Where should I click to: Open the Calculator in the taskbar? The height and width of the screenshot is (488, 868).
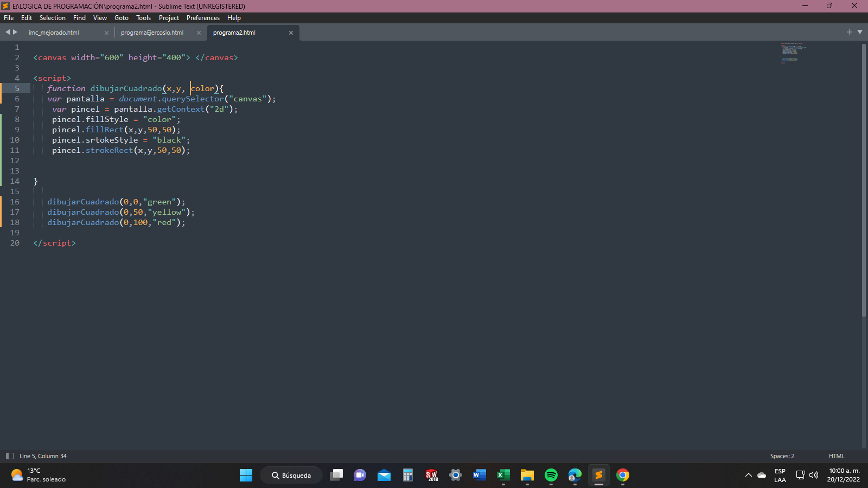click(x=408, y=476)
